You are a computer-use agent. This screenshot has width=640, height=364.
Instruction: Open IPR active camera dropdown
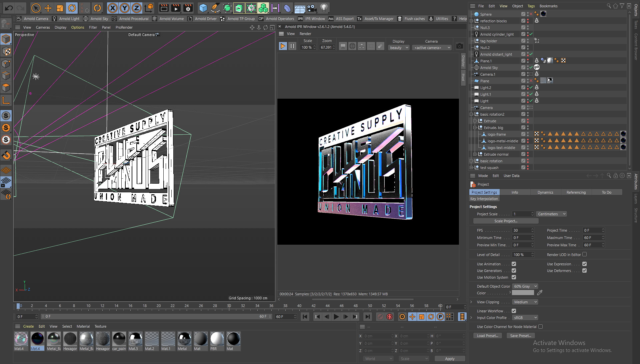coord(432,48)
